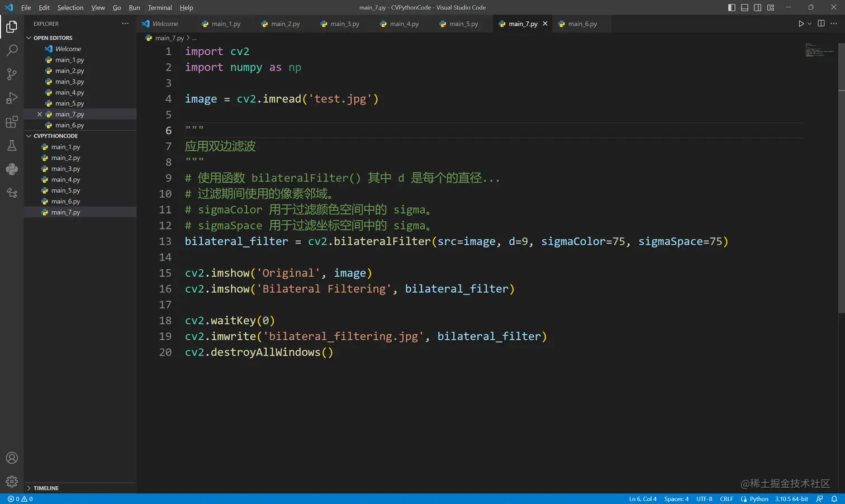Viewport: 845px width, 504px height.
Task: Open the dropdown arrow next to Run button
Action: point(809,23)
